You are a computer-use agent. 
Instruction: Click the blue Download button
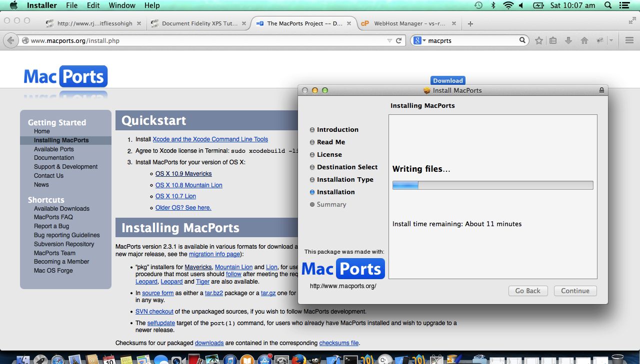pos(448,80)
